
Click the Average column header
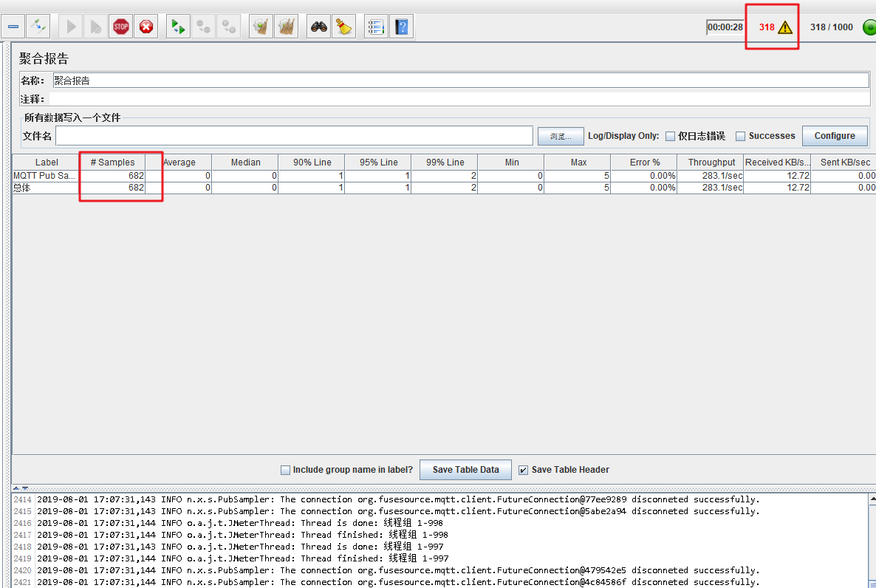(179, 162)
